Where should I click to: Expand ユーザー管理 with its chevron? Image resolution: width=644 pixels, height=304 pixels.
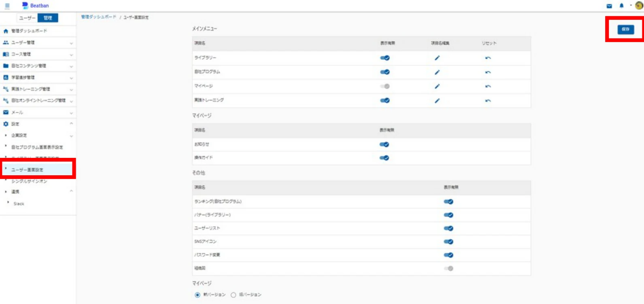click(x=71, y=43)
